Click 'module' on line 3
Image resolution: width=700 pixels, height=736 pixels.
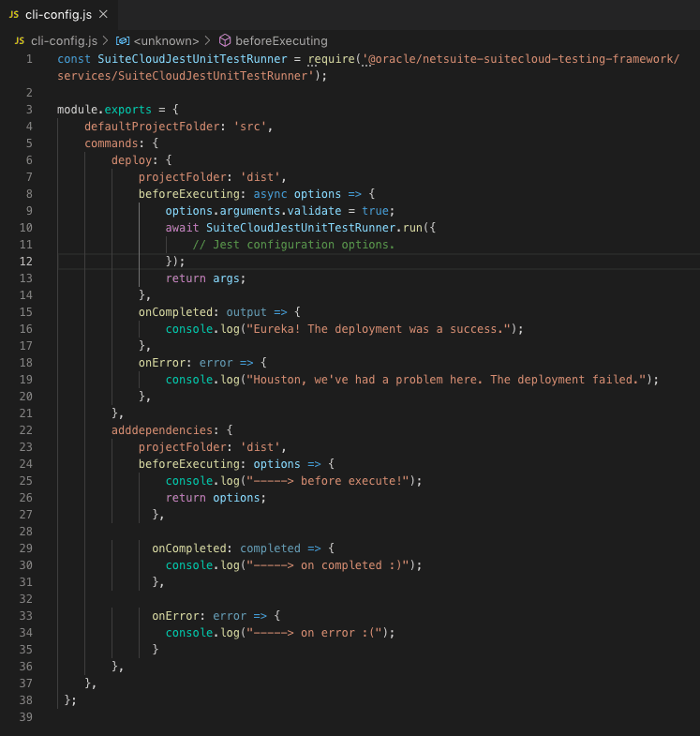[77, 110]
